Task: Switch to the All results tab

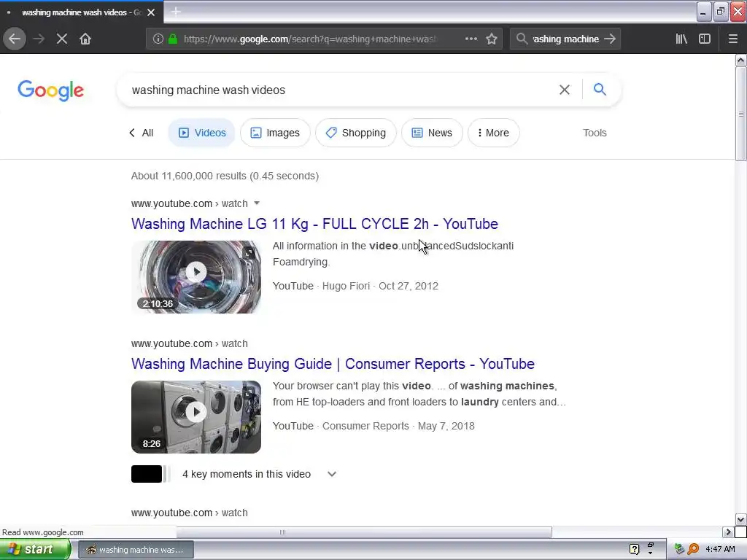Action: pos(141,133)
